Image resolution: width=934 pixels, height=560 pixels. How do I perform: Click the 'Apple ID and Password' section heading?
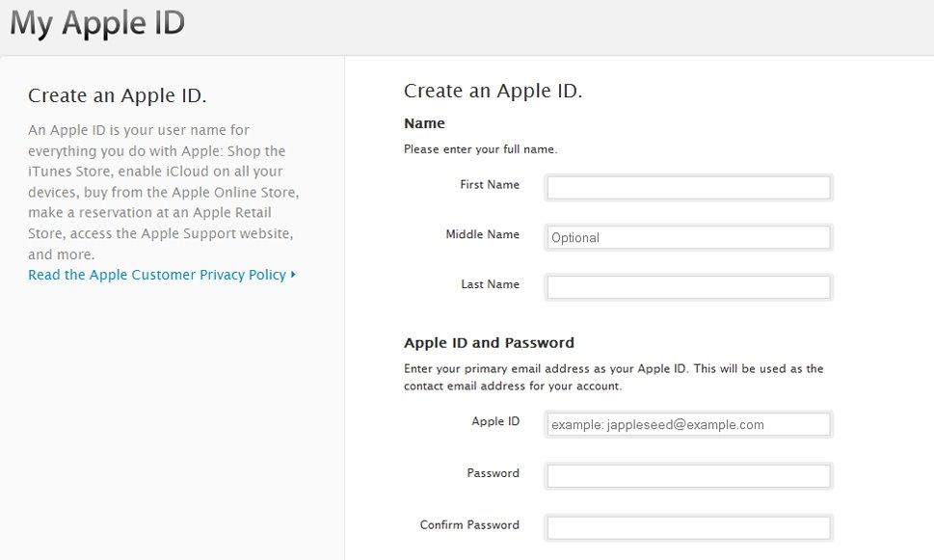pos(489,342)
